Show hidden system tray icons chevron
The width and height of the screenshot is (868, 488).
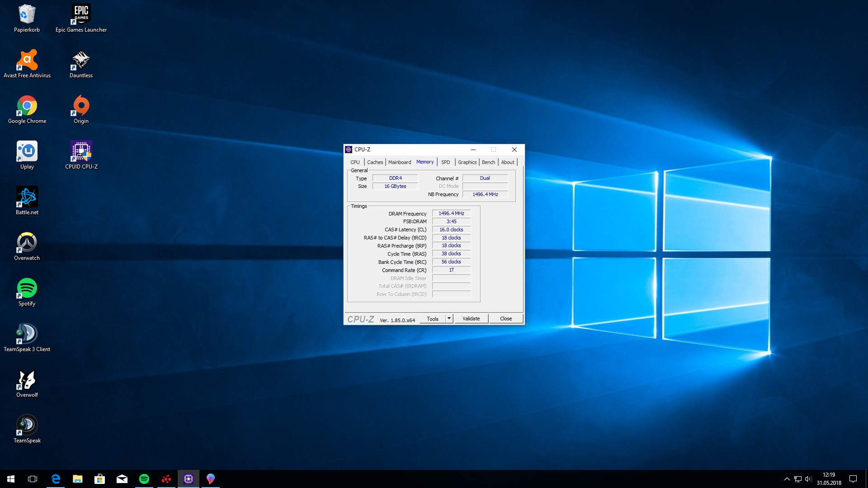pos(787,479)
